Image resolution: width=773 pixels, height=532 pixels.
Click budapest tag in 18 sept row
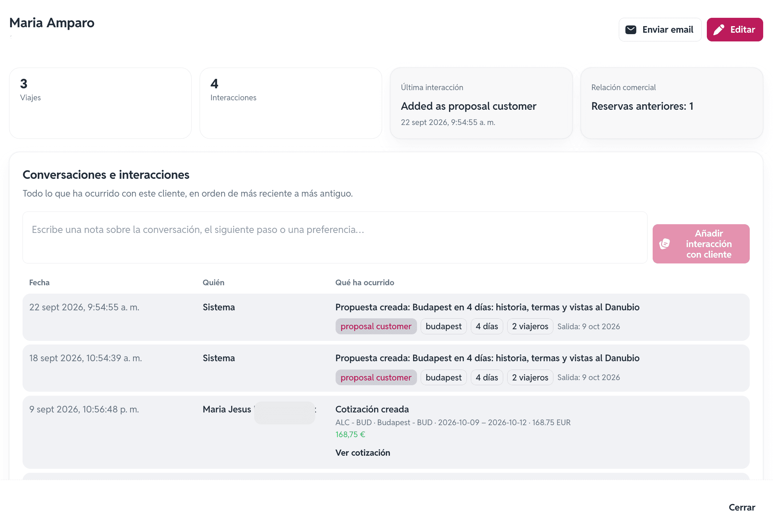point(444,378)
